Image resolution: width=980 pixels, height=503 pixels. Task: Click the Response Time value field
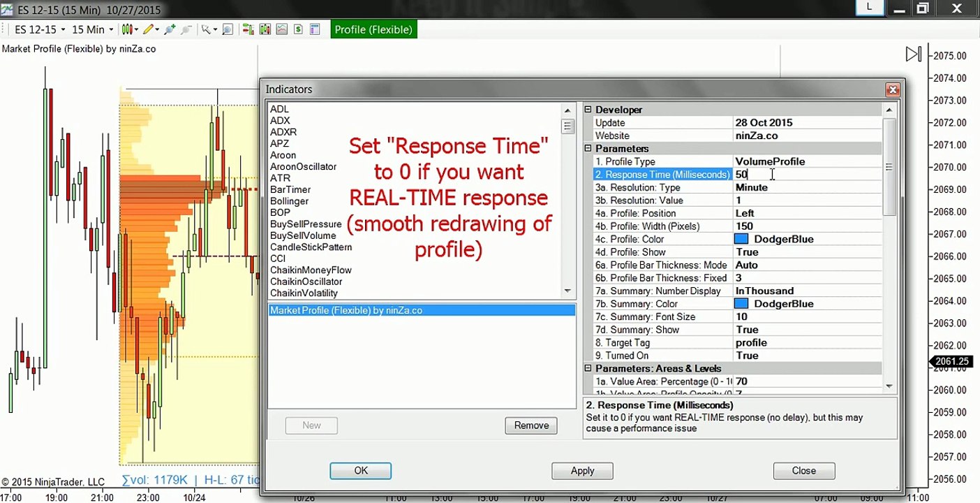click(808, 175)
